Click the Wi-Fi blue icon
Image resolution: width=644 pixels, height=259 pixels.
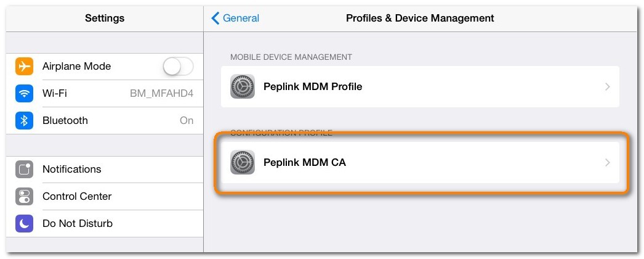coord(24,93)
